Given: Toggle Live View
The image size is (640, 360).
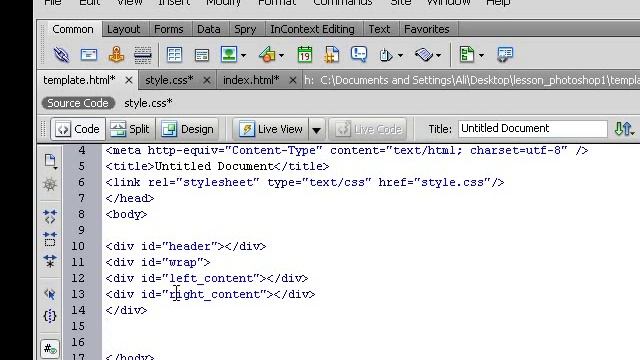Looking at the screenshot, I should [271, 129].
